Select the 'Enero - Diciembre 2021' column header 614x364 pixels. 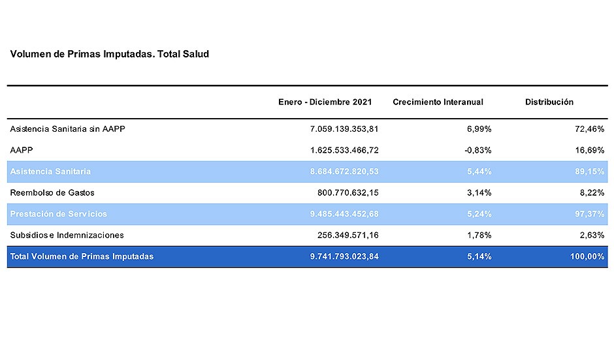[x=325, y=102]
